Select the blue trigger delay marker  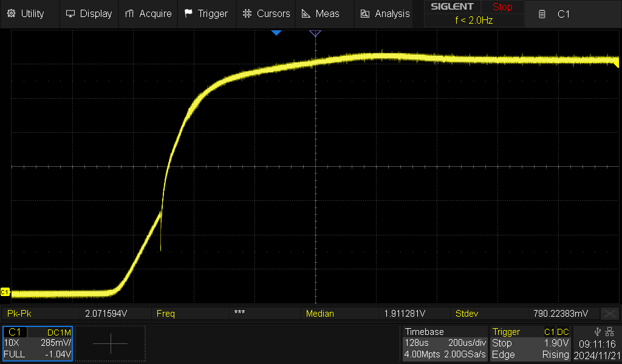tap(276, 33)
